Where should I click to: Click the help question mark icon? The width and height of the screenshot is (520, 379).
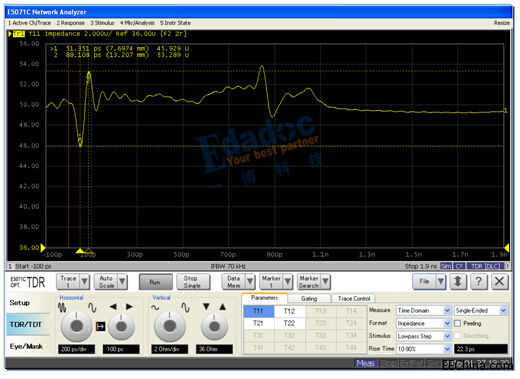[479, 282]
